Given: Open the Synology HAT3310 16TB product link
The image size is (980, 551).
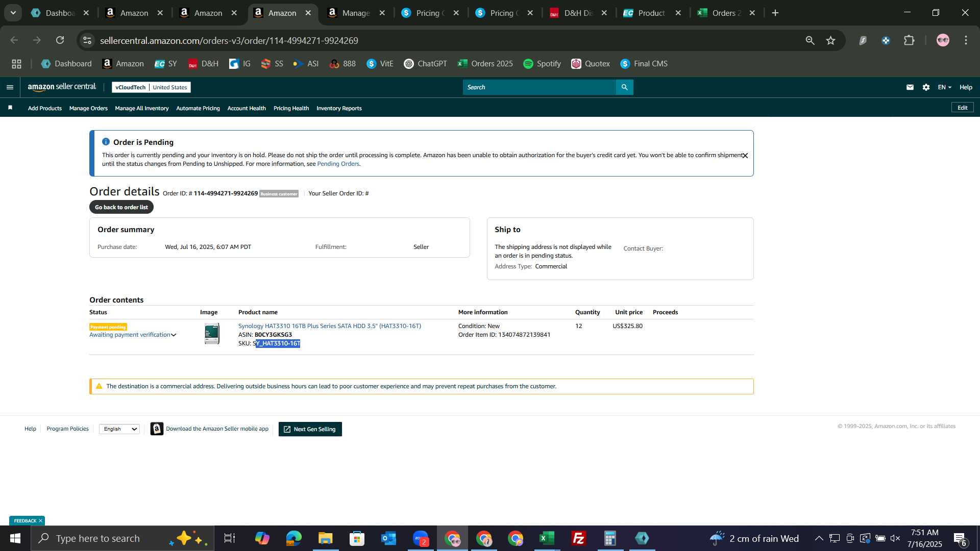Looking at the screenshot, I should tap(330, 326).
